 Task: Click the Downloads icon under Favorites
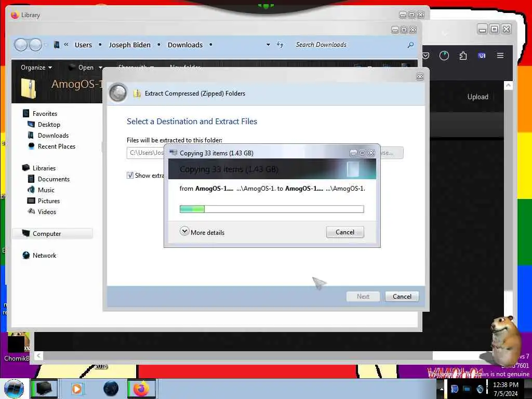(x=31, y=135)
